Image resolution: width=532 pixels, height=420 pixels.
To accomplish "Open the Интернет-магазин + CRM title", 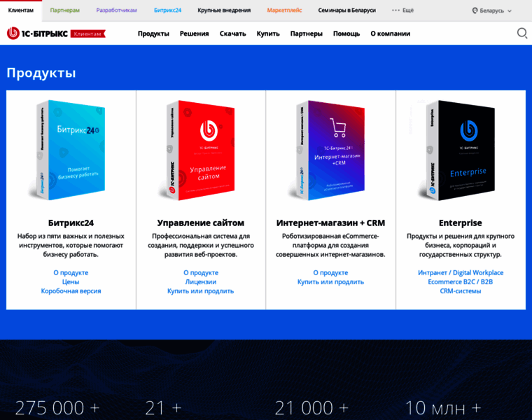I will point(330,223).
